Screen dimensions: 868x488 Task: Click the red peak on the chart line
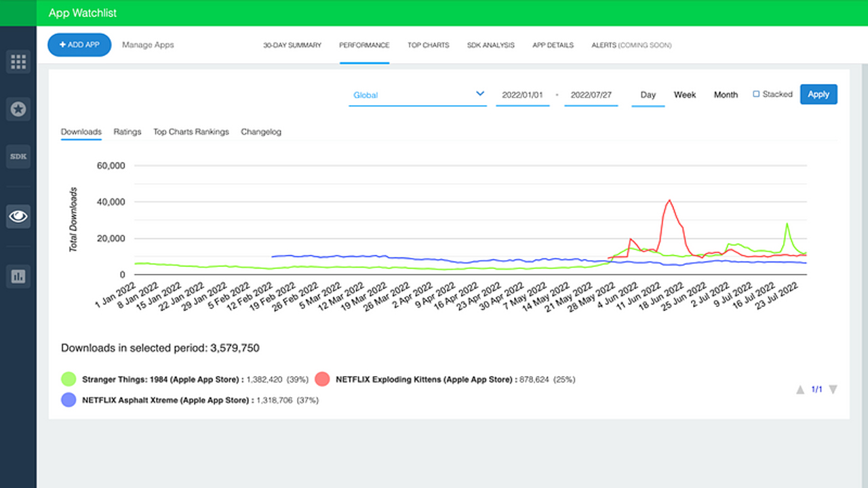tap(669, 200)
